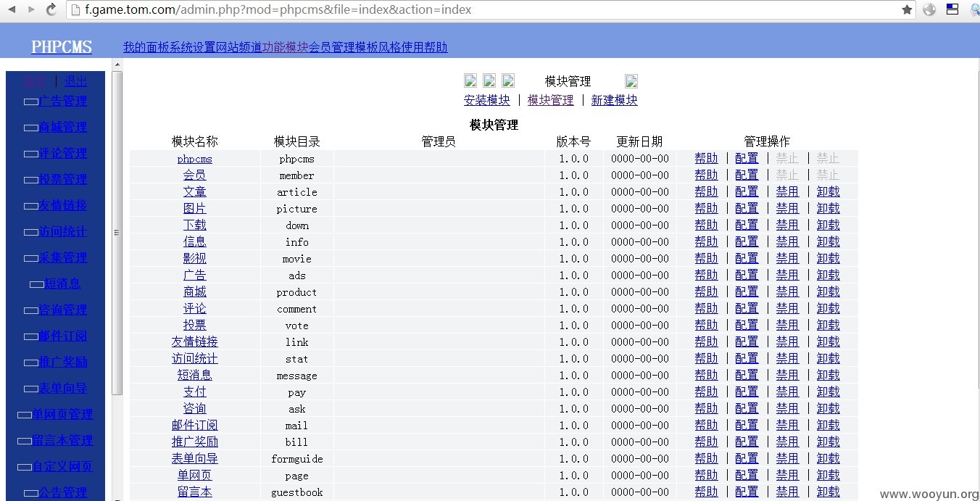The image size is (980, 501).
Task: Click the small icon beside 友情链接 in sidebar
Action: click(31, 206)
